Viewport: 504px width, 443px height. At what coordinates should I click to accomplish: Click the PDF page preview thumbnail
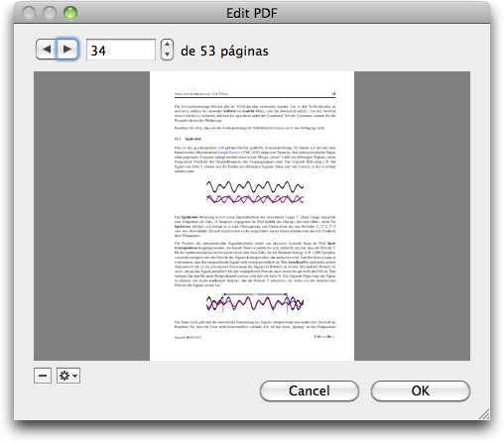[x=252, y=216]
